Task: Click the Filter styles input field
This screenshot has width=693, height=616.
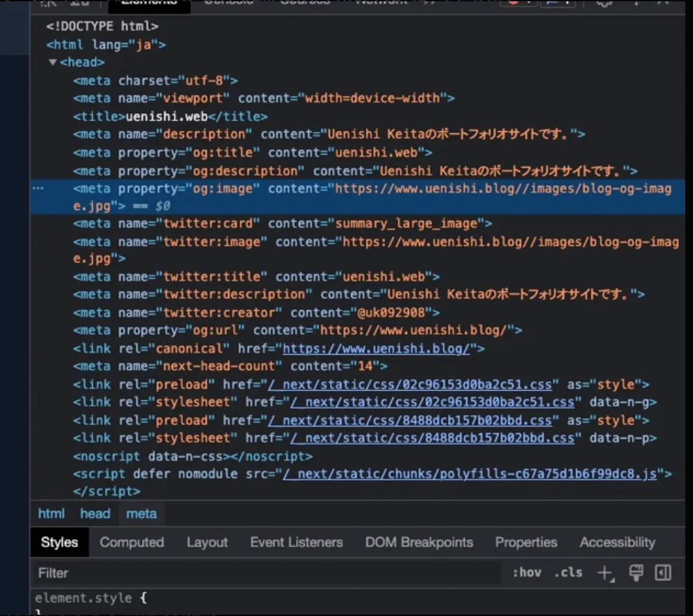Action: (x=260, y=573)
